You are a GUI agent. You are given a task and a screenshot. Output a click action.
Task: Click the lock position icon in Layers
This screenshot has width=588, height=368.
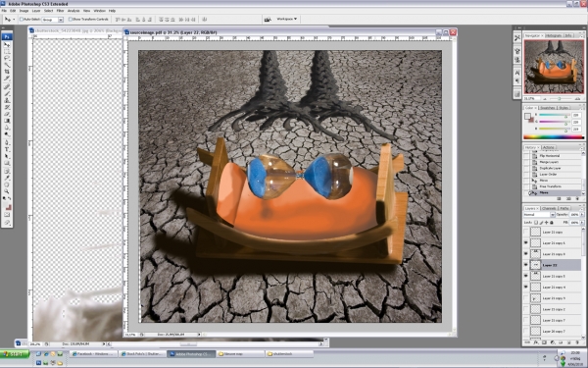click(x=547, y=223)
